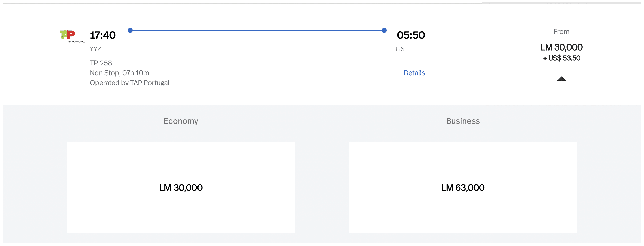Click the YYZ airport code

[x=95, y=49]
